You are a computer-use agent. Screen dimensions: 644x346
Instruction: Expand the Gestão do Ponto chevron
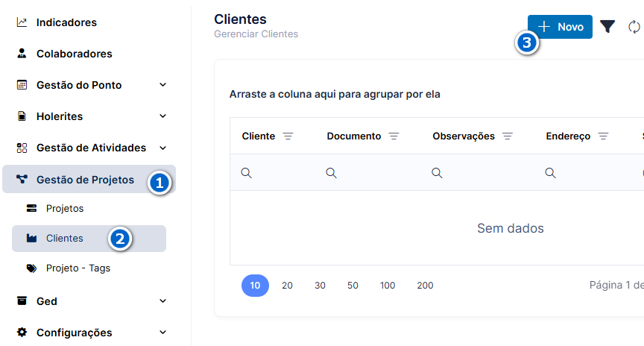162,85
